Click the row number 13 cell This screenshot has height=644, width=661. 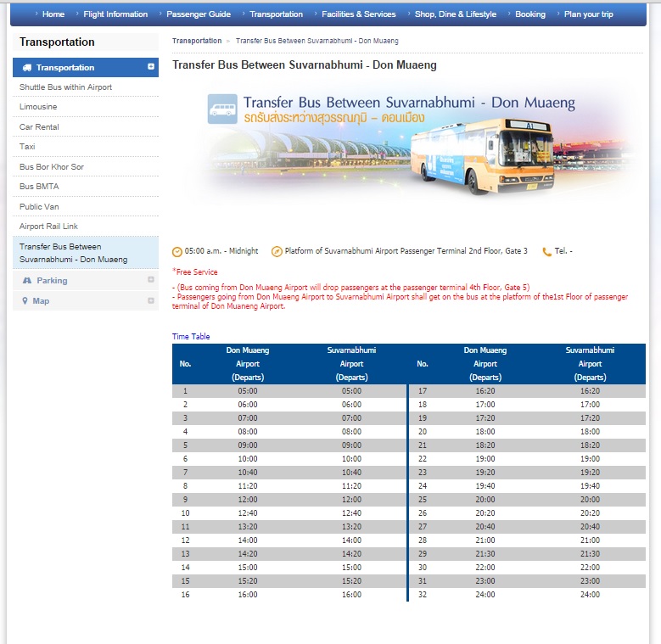click(185, 553)
